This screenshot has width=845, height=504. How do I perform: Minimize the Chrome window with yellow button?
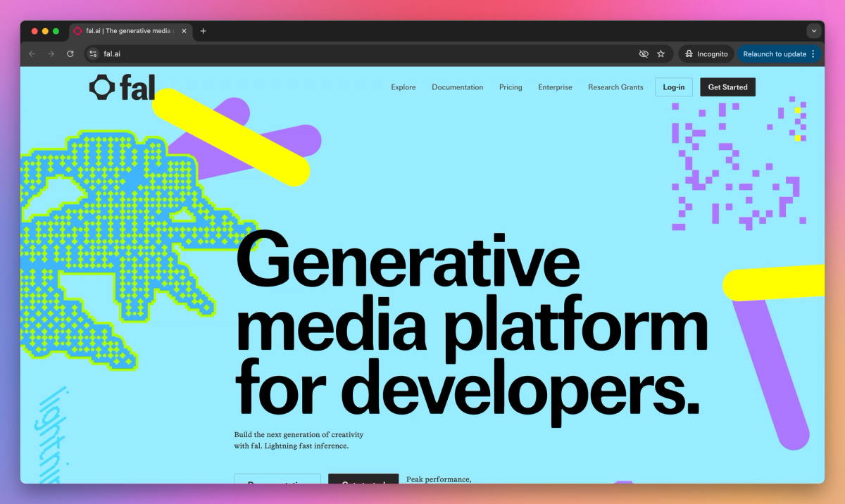(x=45, y=31)
